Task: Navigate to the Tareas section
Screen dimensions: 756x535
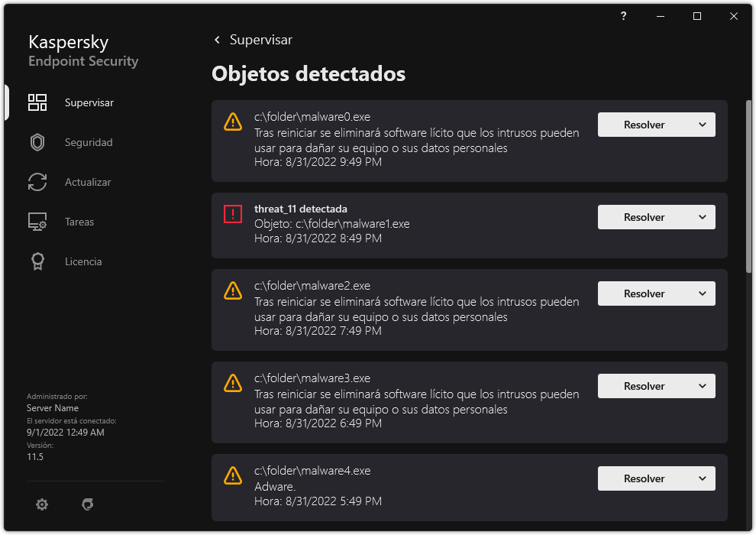Action: point(79,221)
